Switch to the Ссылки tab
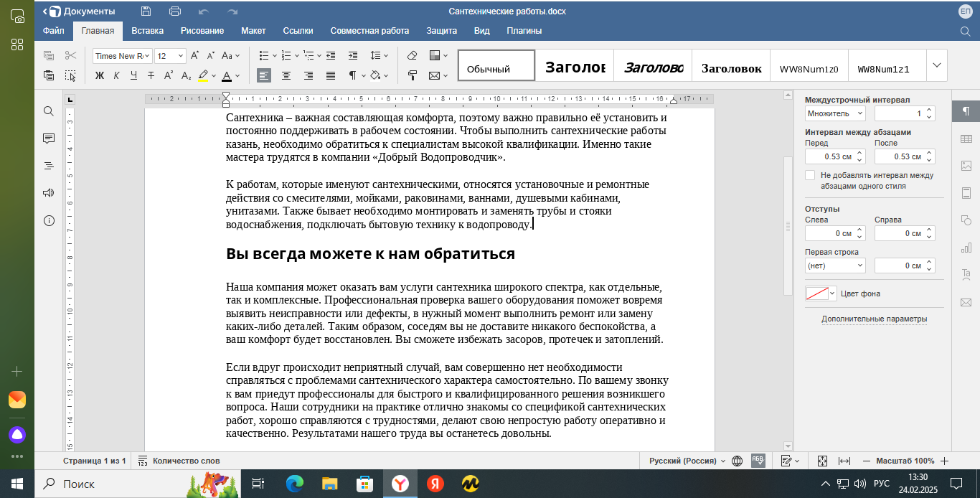 tap(298, 31)
